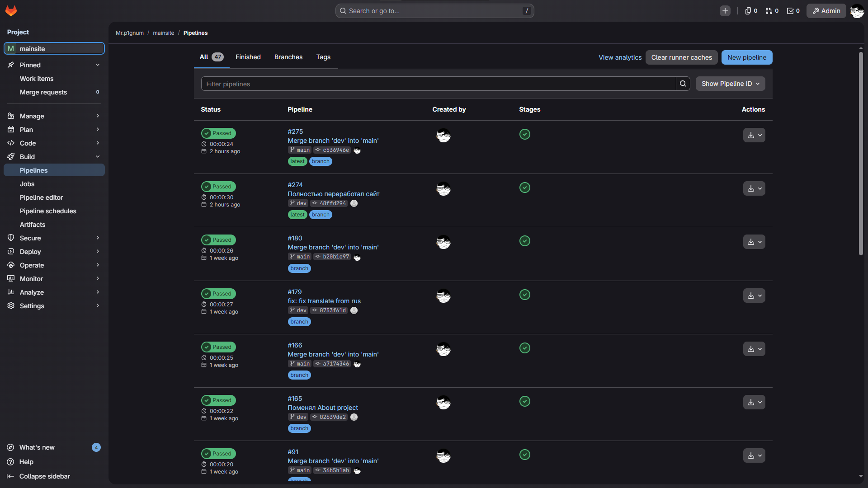Open Jobs in the Build menu

tap(54, 184)
